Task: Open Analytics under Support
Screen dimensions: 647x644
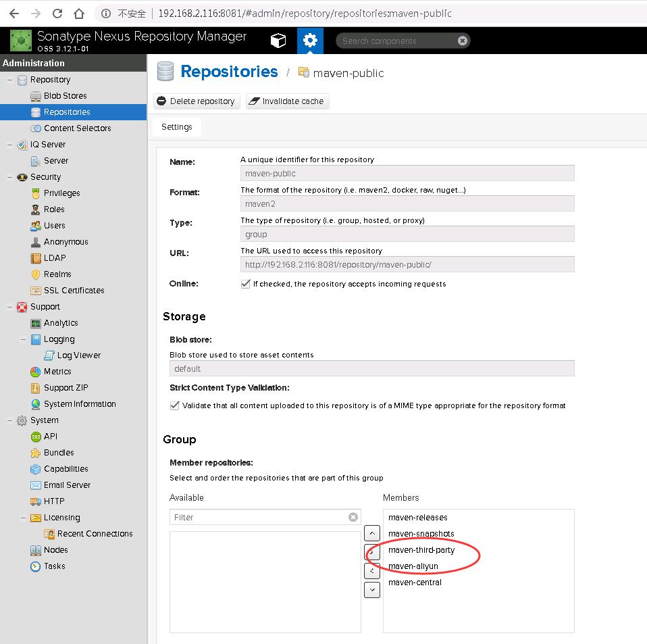Action: [x=61, y=323]
